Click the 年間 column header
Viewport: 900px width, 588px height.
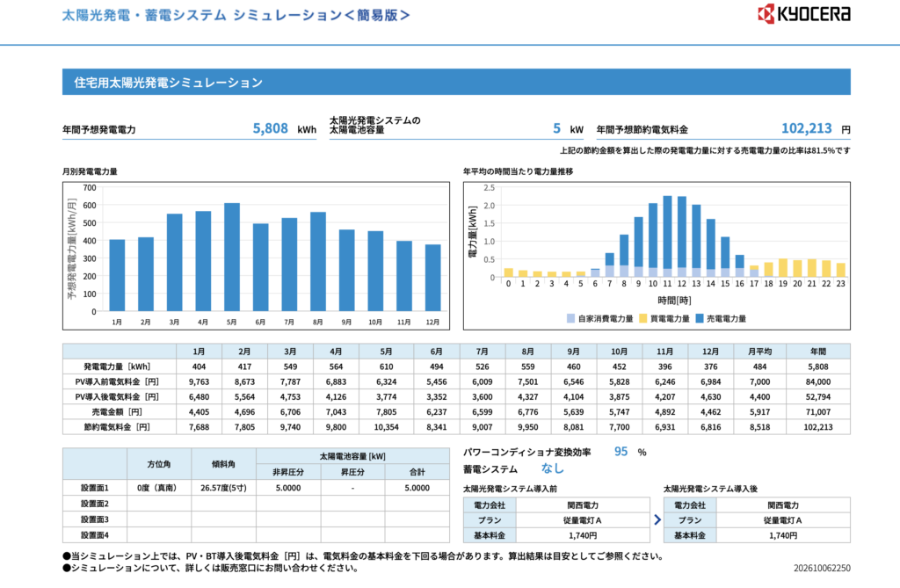point(818,352)
